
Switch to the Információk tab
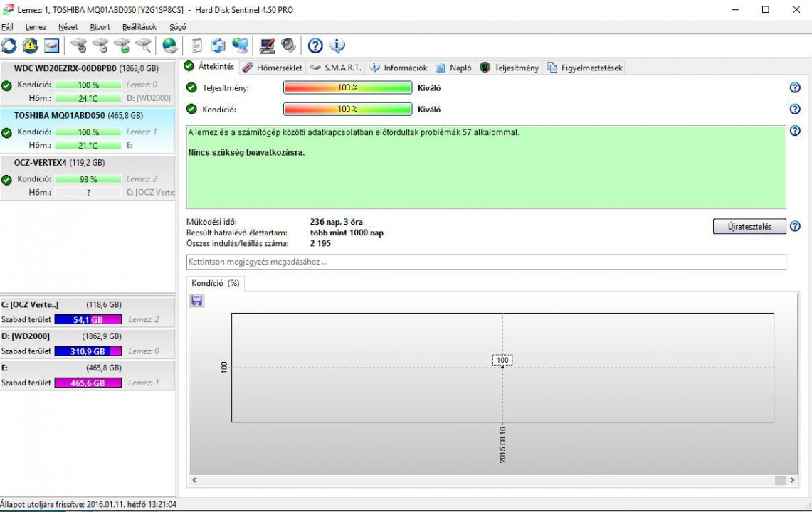(399, 68)
